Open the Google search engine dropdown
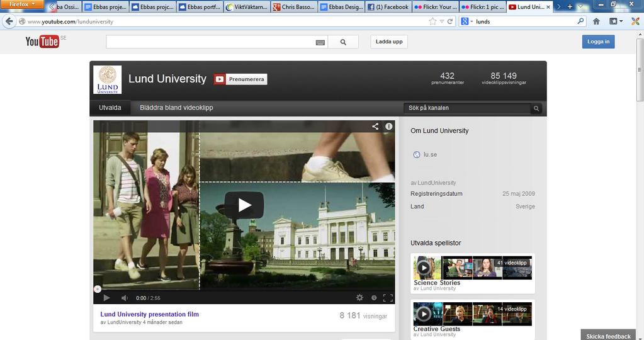 [x=466, y=21]
